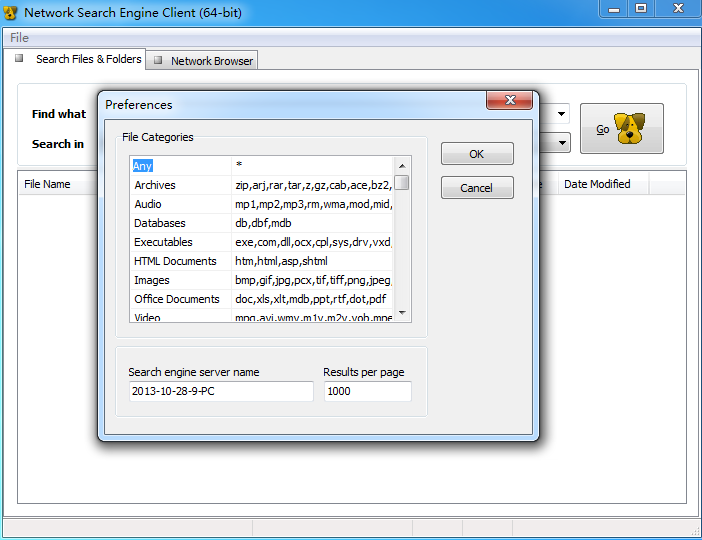Close Preferences with the red X
This screenshot has height=540, width=702.
pos(509,100)
